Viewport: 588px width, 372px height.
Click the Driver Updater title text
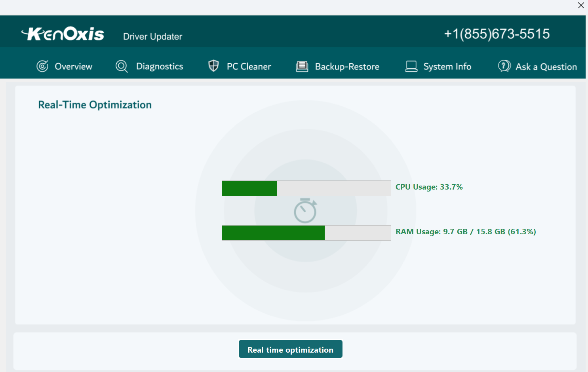point(152,36)
